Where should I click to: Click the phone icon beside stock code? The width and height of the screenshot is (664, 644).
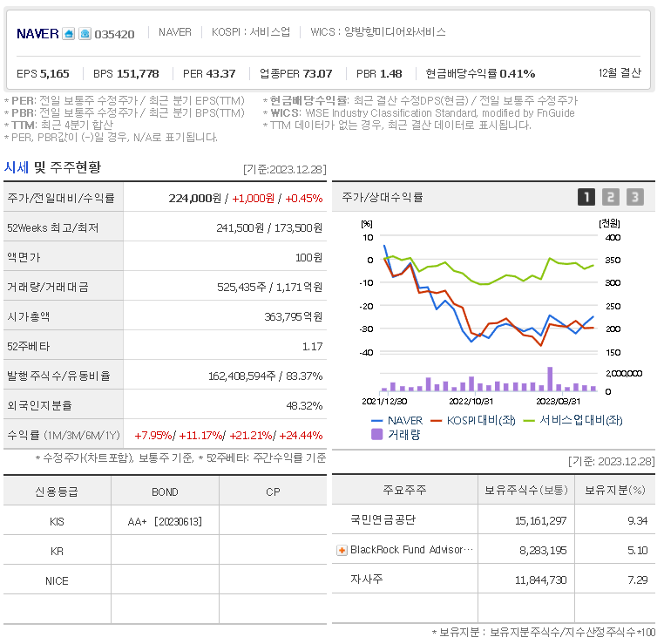(x=85, y=33)
